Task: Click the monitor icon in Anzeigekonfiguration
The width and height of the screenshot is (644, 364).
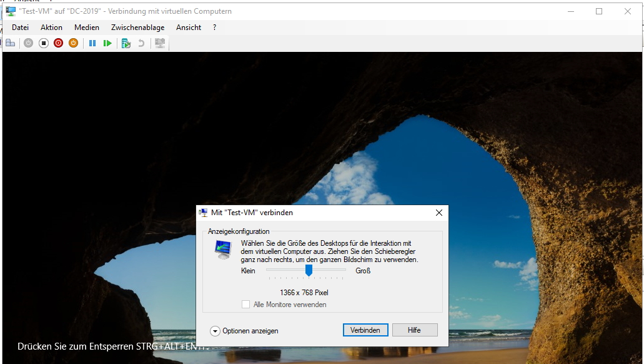Action: 224,250
